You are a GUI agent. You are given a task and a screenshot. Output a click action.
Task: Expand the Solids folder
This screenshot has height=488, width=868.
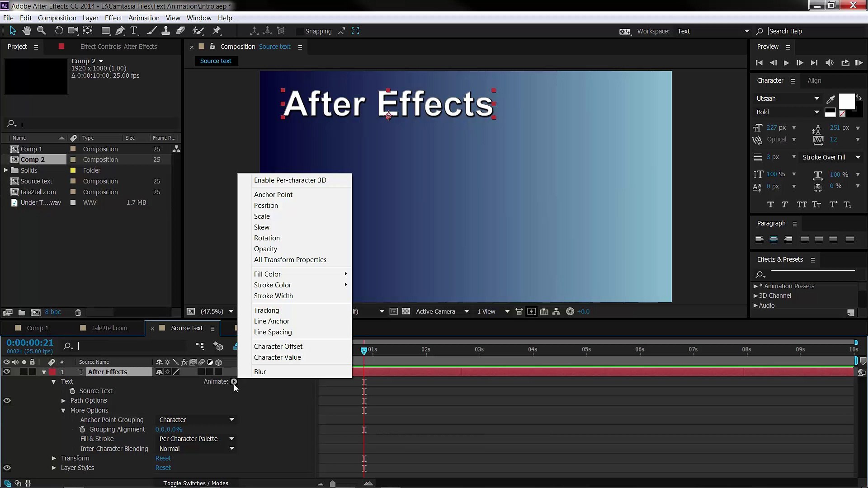[x=6, y=170]
